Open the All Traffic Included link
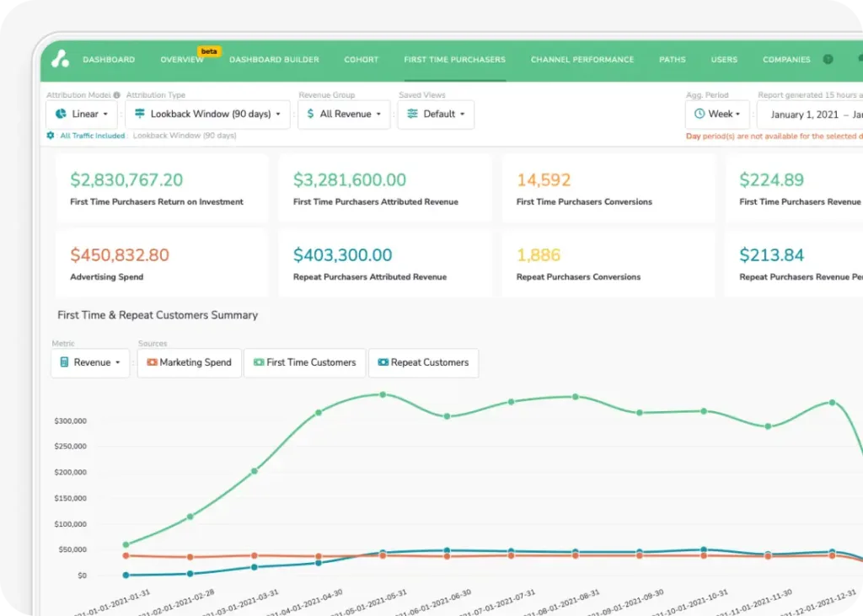 92,136
